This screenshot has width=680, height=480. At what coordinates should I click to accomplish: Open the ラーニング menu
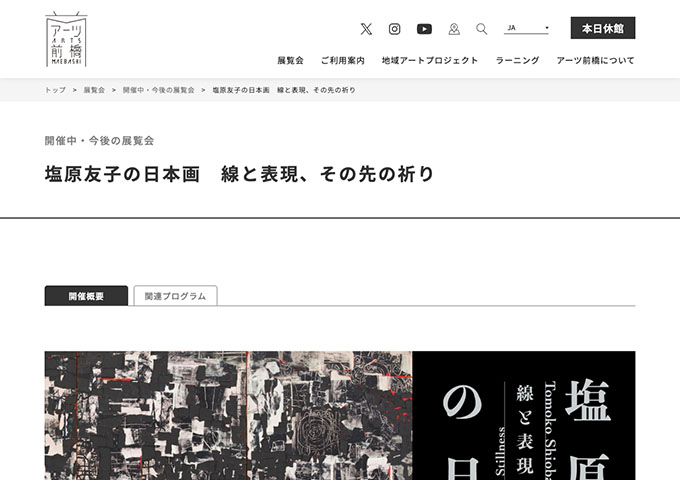point(517,61)
